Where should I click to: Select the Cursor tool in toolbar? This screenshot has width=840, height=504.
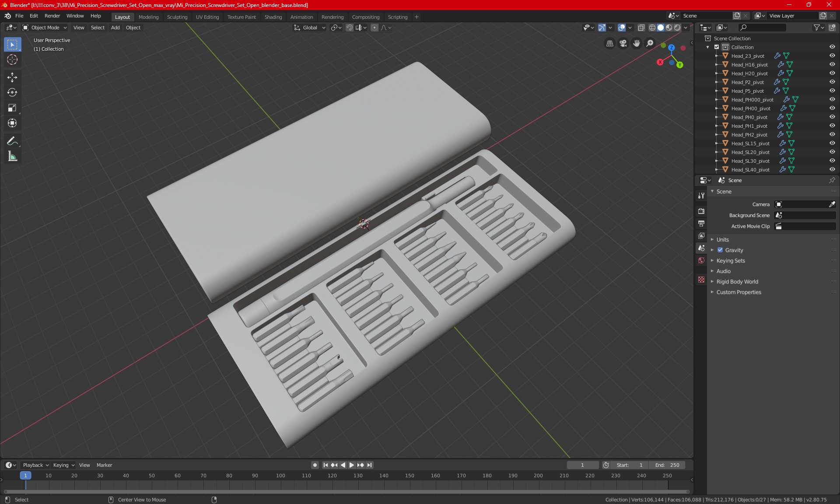(x=12, y=60)
